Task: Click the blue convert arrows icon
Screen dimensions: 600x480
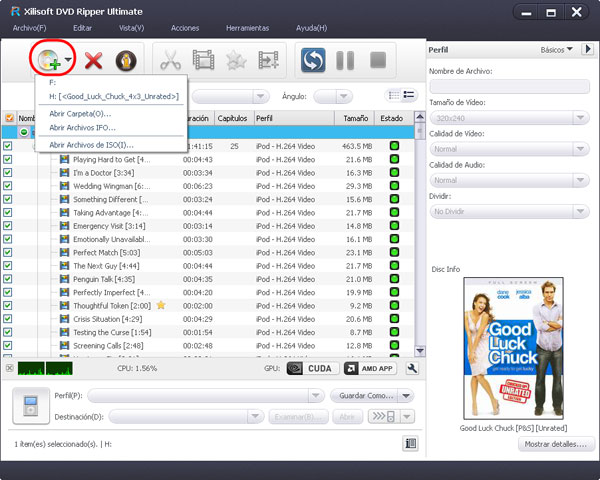Action: pyautogui.click(x=314, y=61)
